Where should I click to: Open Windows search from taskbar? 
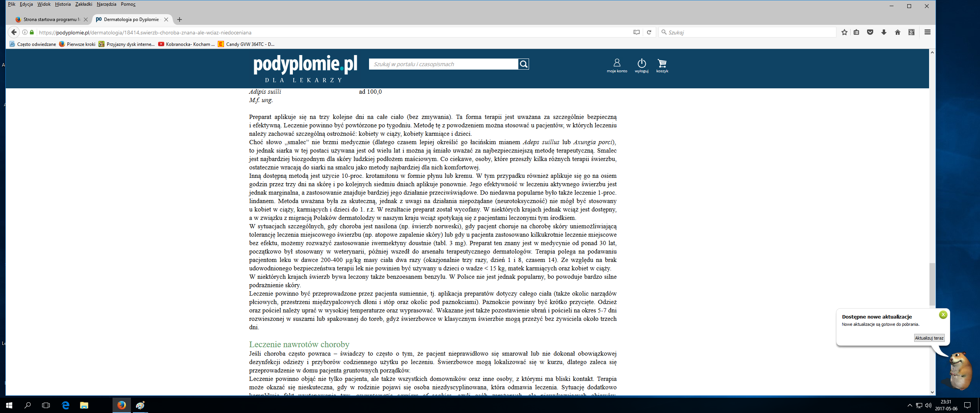pos(28,405)
